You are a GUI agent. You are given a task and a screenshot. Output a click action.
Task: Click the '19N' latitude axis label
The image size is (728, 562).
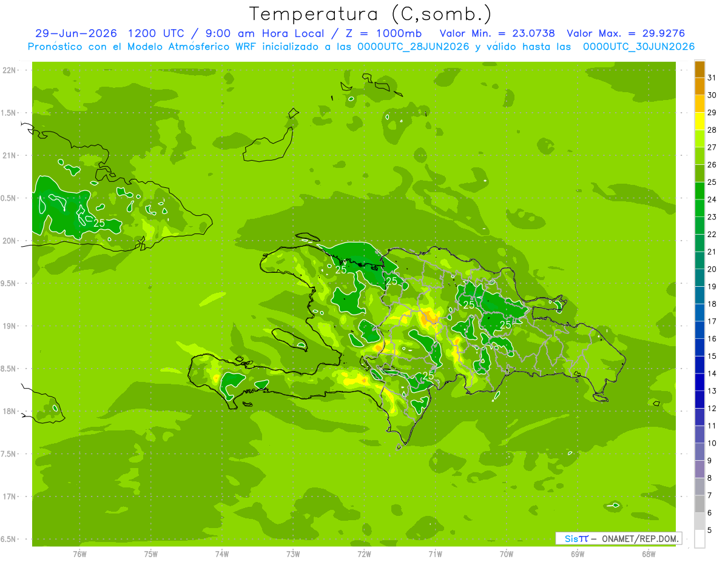click(x=10, y=326)
